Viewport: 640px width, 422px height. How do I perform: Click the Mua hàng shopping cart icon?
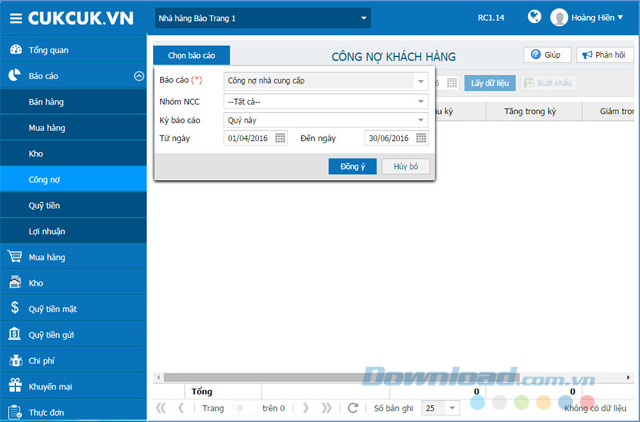tap(14, 257)
